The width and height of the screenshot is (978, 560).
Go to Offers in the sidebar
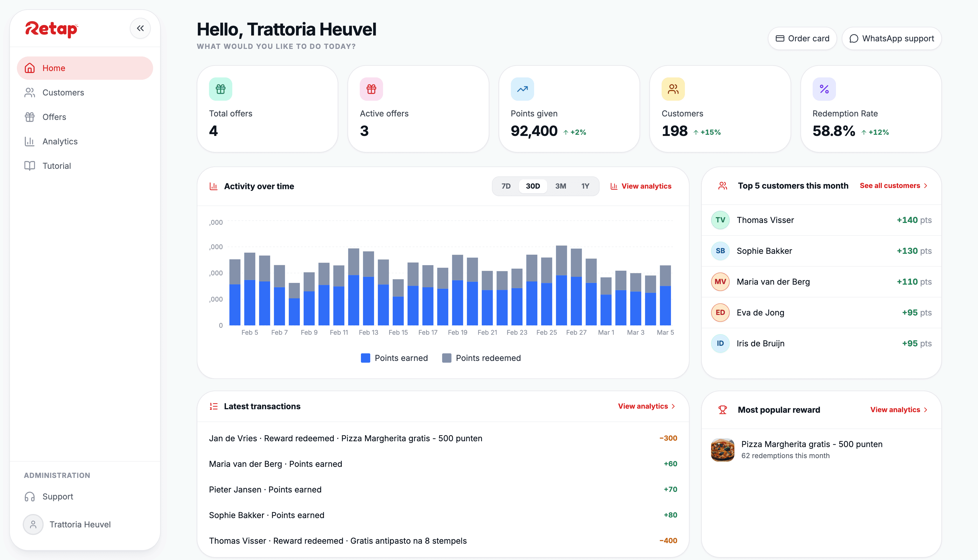(54, 117)
